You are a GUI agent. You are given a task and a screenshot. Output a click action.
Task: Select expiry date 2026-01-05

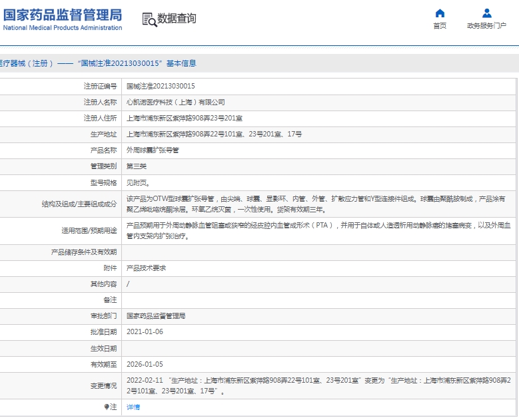point(145,364)
